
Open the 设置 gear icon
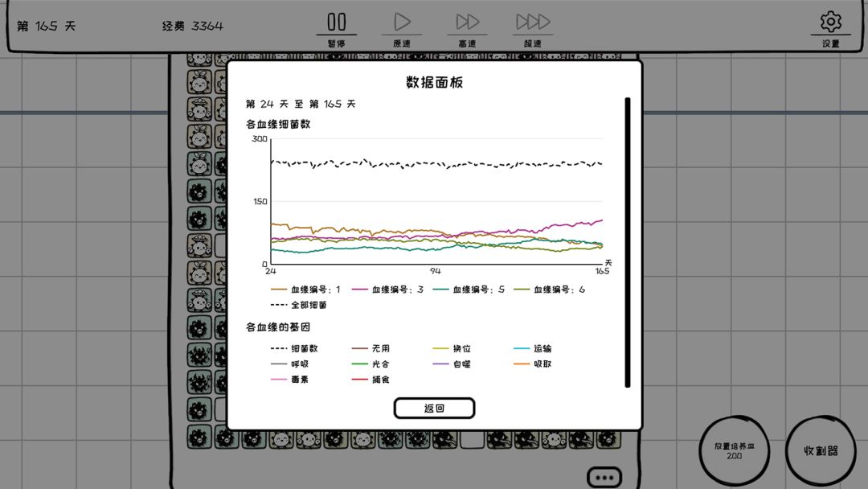tap(830, 22)
